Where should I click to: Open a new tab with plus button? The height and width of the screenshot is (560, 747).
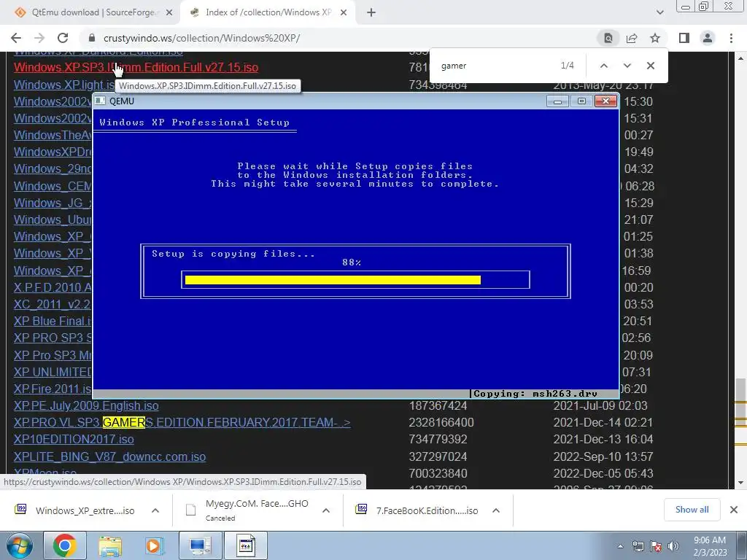tap(371, 13)
